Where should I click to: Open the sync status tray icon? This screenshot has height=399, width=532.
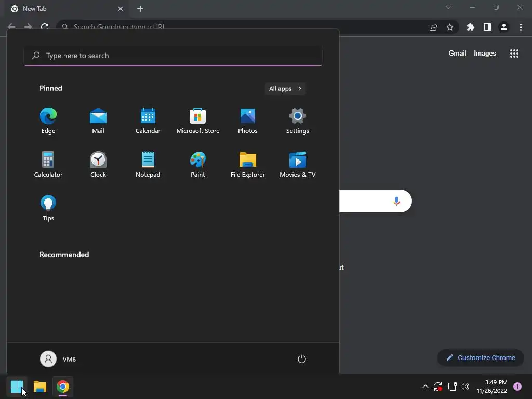click(x=437, y=387)
